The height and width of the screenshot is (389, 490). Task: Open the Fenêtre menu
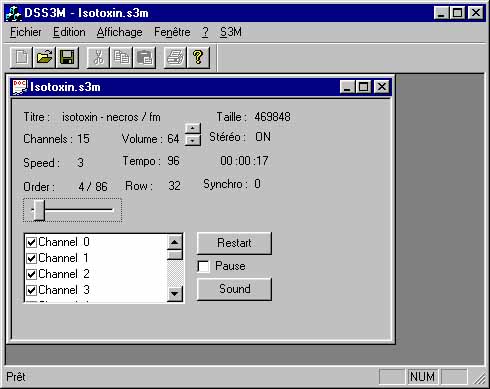pyautogui.click(x=172, y=32)
